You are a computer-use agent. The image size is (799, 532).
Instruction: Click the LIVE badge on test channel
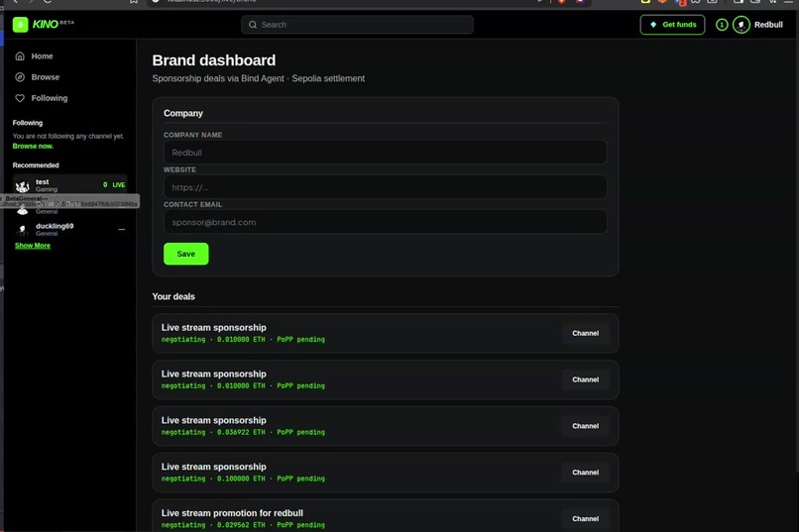pos(119,185)
